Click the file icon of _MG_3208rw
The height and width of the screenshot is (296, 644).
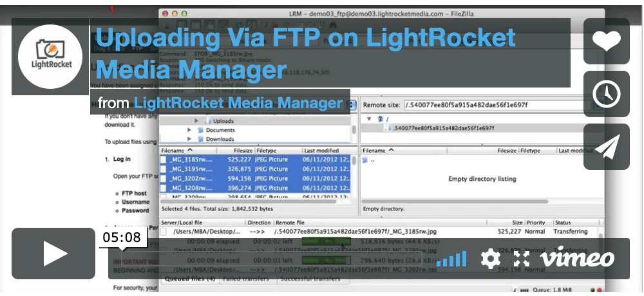[x=163, y=188]
